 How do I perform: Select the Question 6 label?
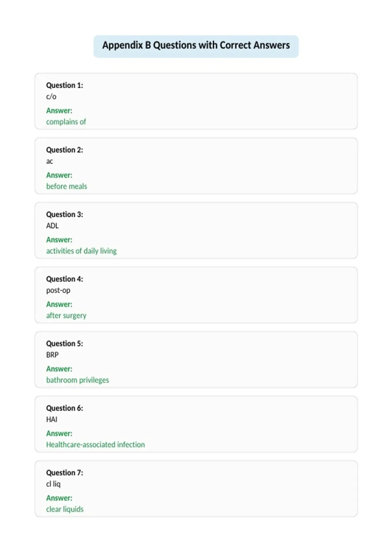click(x=65, y=408)
